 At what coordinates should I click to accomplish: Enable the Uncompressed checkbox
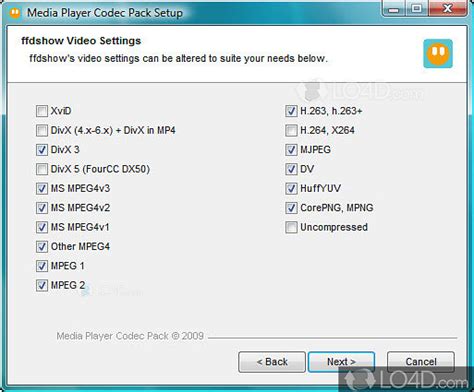click(291, 227)
